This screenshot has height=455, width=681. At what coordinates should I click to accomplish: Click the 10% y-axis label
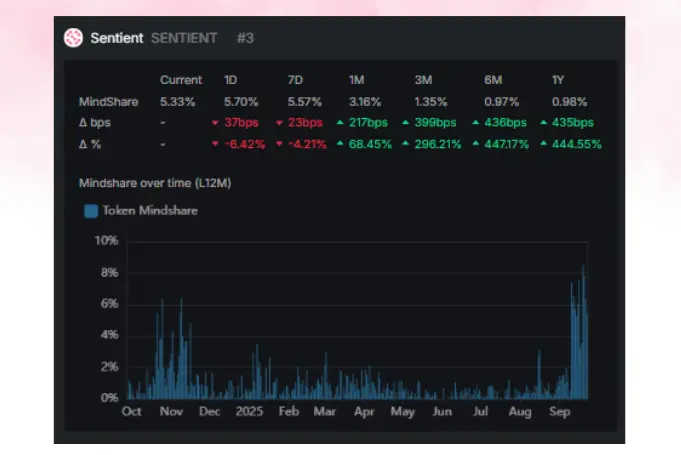(106, 241)
